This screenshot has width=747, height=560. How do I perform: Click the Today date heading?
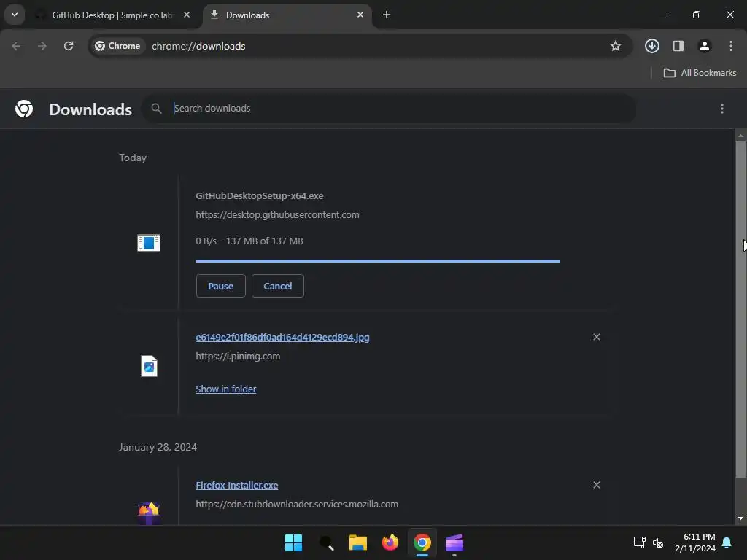pos(133,157)
